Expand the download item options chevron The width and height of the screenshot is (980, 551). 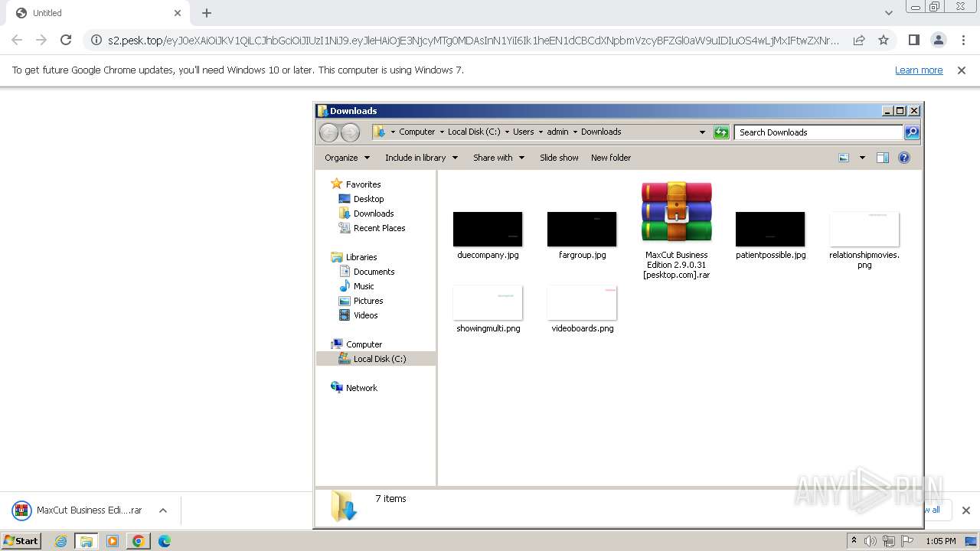[x=163, y=510]
